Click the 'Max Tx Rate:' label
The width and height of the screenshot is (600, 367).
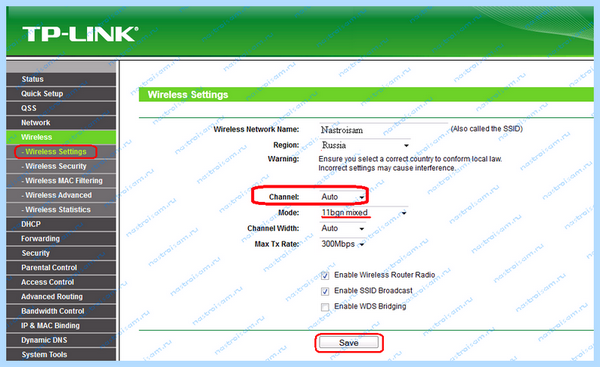pyautogui.click(x=277, y=244)
